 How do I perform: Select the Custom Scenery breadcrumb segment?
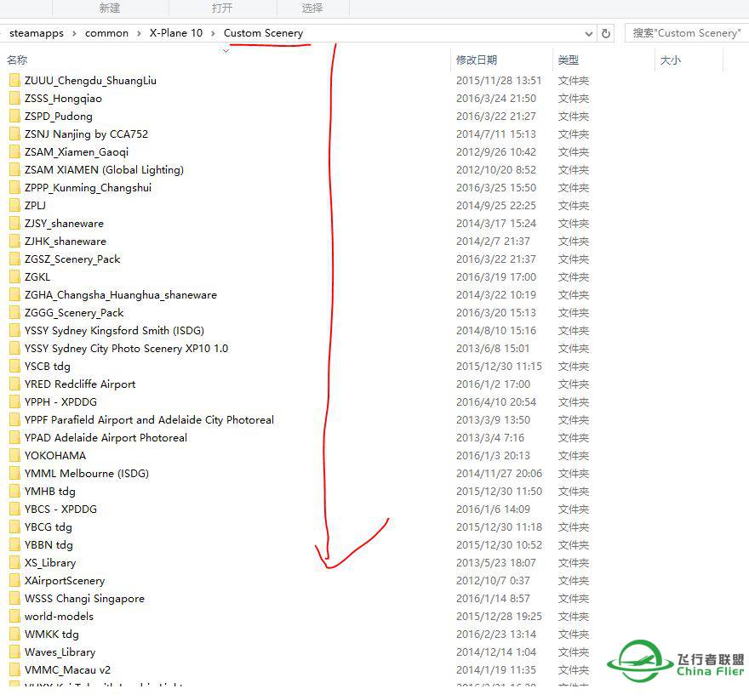(263, 33)
